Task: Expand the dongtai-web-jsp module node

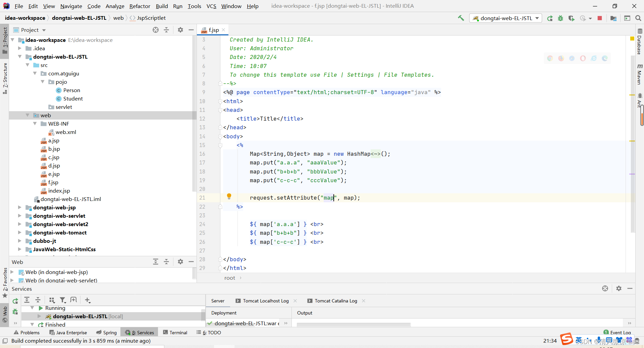Action: point(20,207)
